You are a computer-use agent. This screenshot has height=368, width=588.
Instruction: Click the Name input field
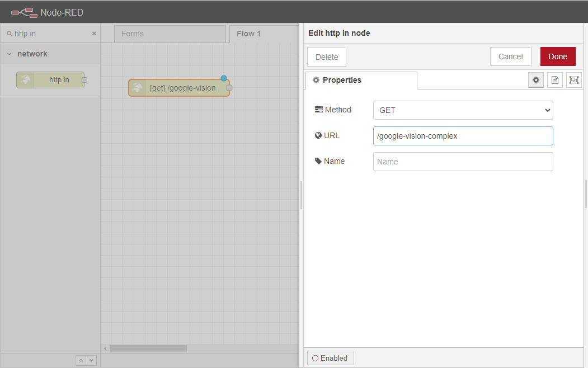pyautogui.click(x=463, y=162)
